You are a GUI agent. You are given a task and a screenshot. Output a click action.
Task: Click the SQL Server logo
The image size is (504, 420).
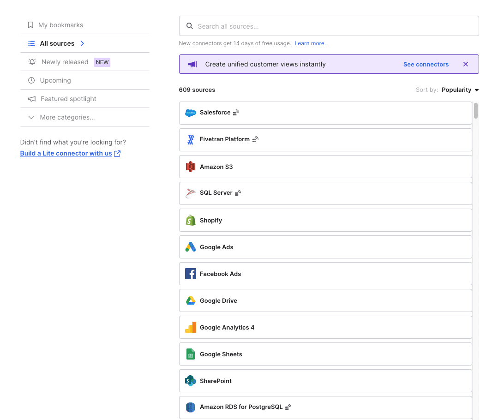(191, 193)
